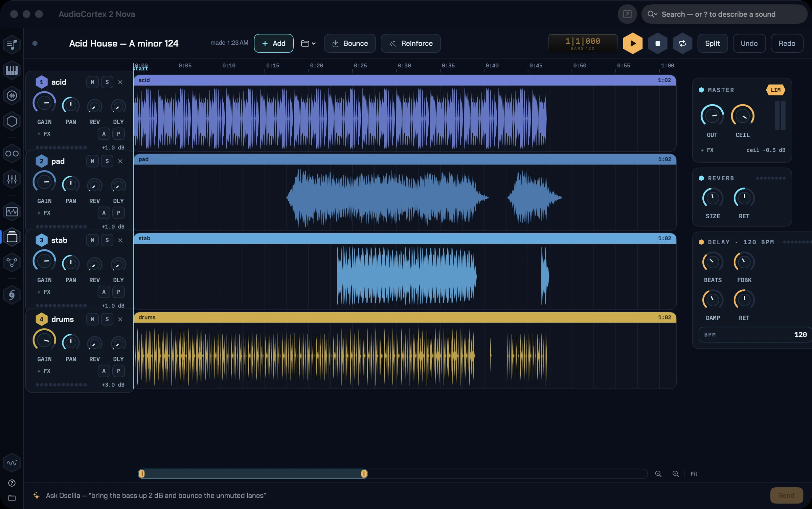Add FX on the pad track
812x509 pixels.
(x=44, y=213)
